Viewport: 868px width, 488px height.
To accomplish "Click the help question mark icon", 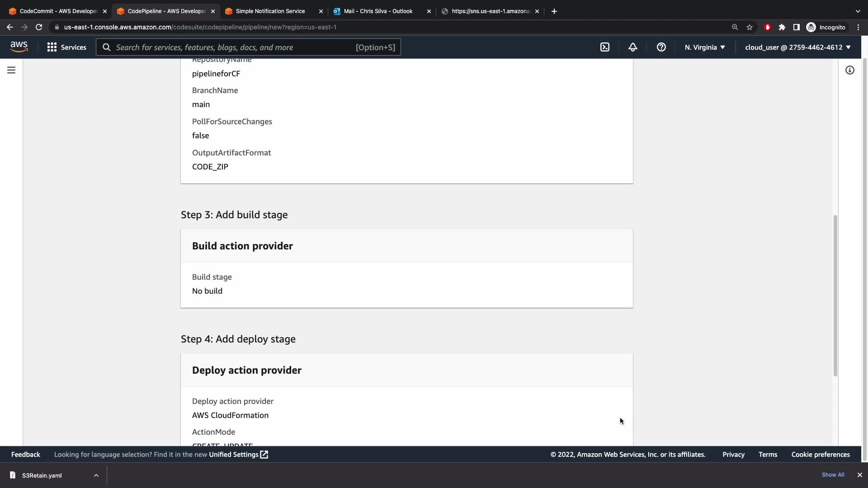I will pyautogui.click(x=661, y=47).
